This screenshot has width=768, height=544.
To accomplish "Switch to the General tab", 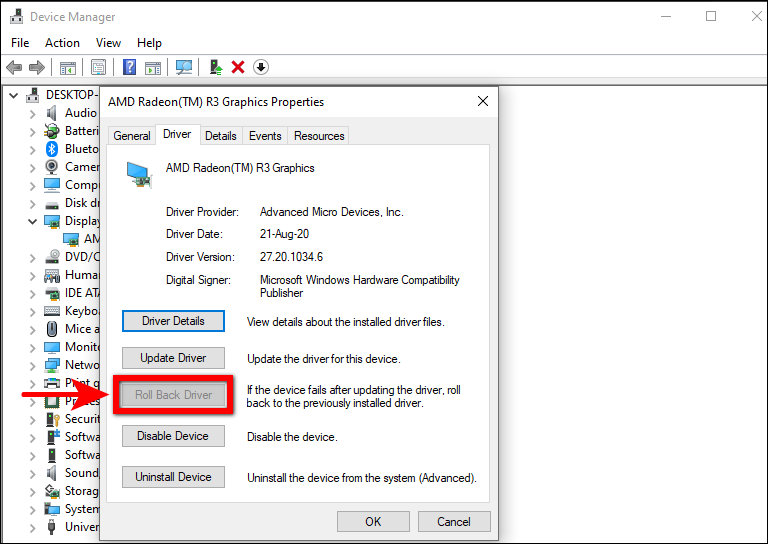I will click(x=132, y=136).
